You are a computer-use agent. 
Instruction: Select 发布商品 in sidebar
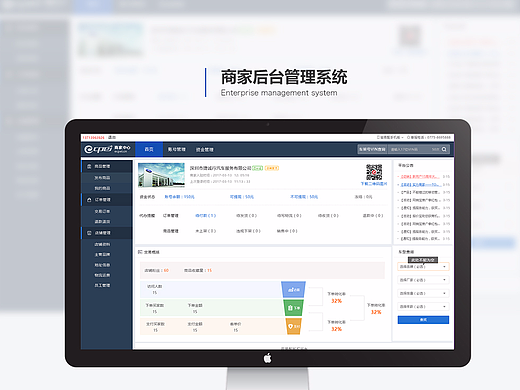(102, 178)
